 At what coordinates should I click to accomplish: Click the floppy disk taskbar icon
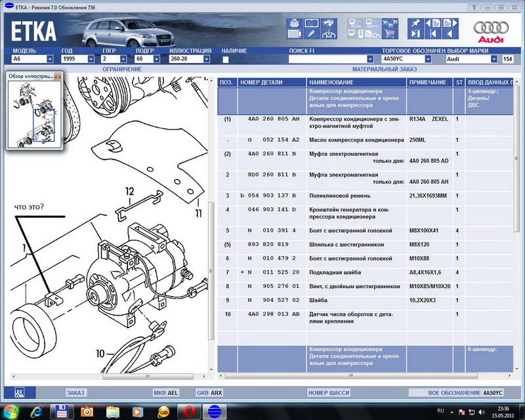coord(62,411)
